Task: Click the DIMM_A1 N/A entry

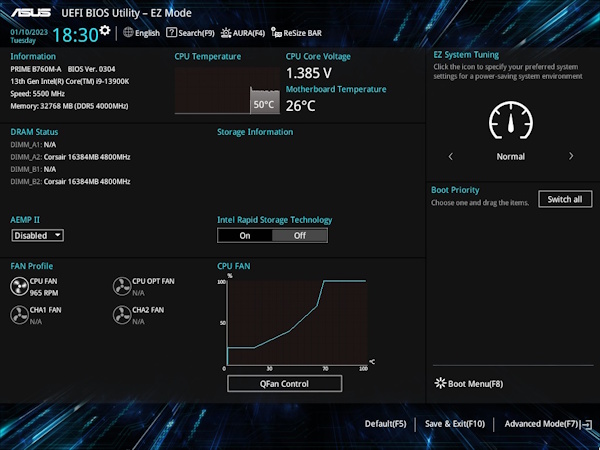Action: click(x=33, y=145)
